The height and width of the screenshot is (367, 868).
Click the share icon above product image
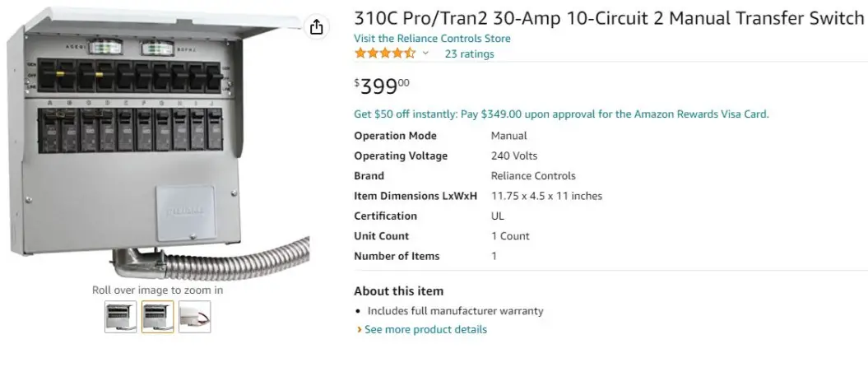[x=317, y=27]
